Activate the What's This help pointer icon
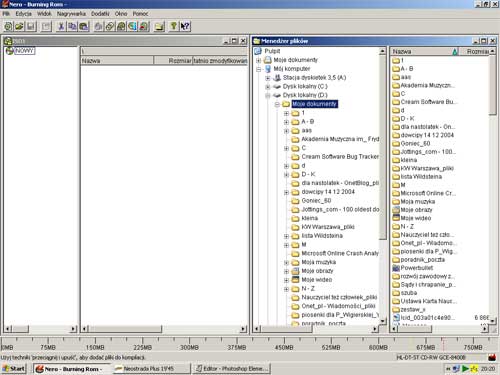The height and width of the screenshot is (375, 500). coord(185,26)
